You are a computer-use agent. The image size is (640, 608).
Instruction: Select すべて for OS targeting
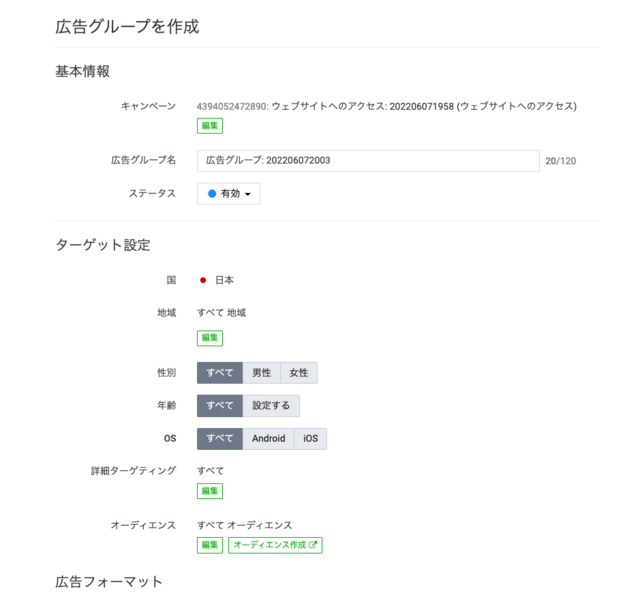pyautogui.click(x=220, y=439)
